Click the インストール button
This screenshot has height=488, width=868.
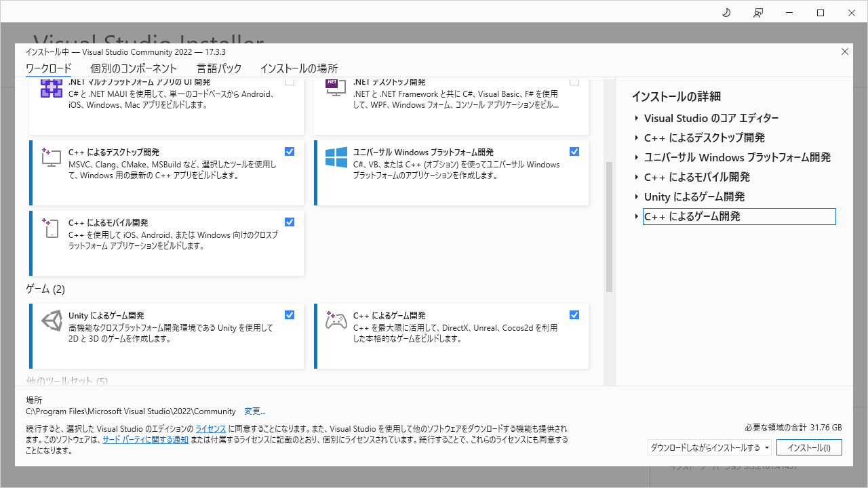(809, 447)
